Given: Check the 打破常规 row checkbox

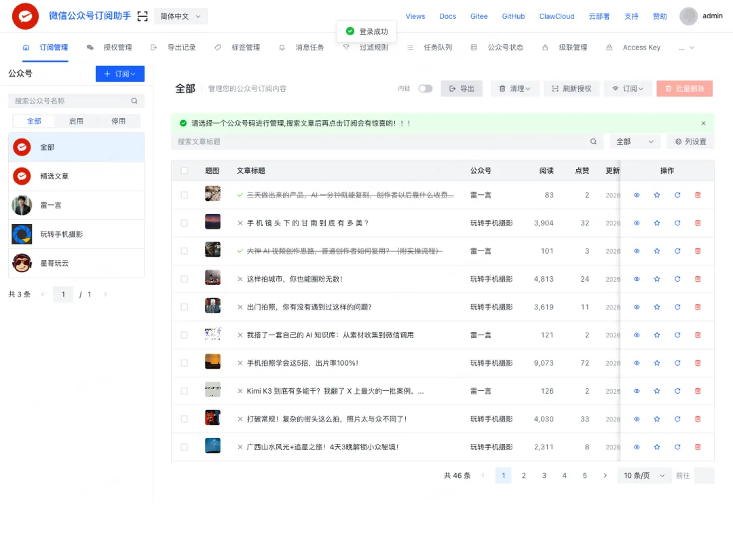Looking at the screenshot, I should tap(184, 419).
